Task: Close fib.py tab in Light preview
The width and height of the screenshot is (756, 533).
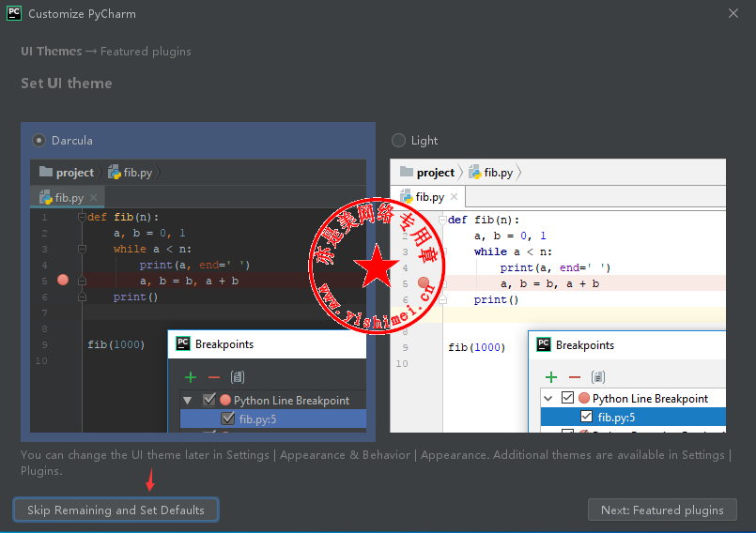Action: (x=454, y=197)
